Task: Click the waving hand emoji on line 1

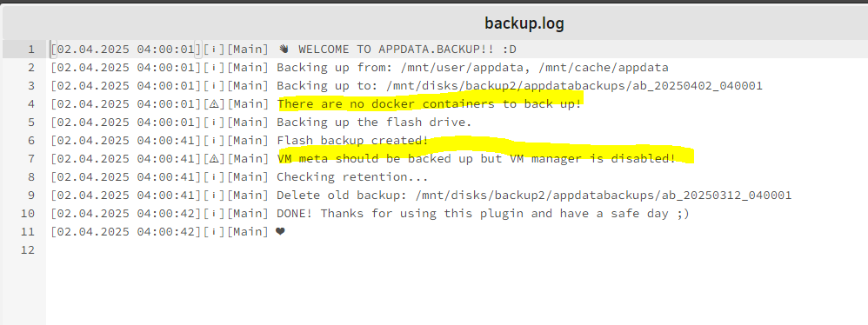Action: click(x=284, y=50)
